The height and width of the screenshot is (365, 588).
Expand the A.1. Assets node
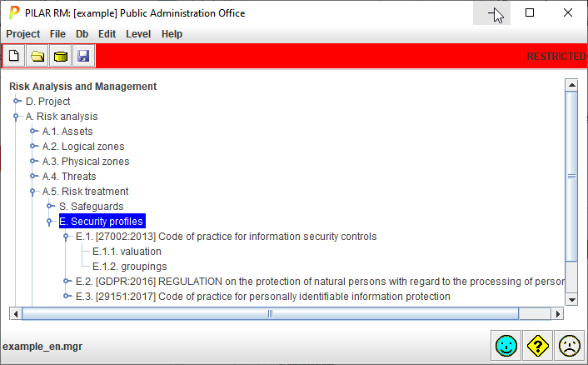click(x=33, y=132)
